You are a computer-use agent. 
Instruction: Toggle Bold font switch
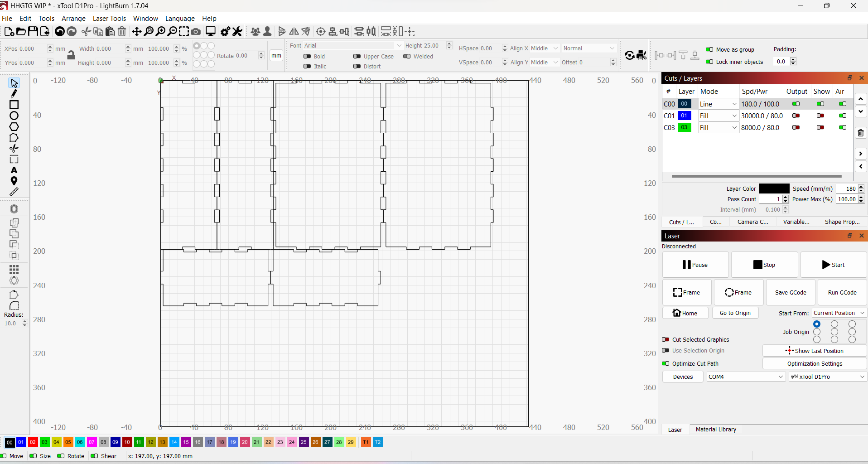click(307, 56)
